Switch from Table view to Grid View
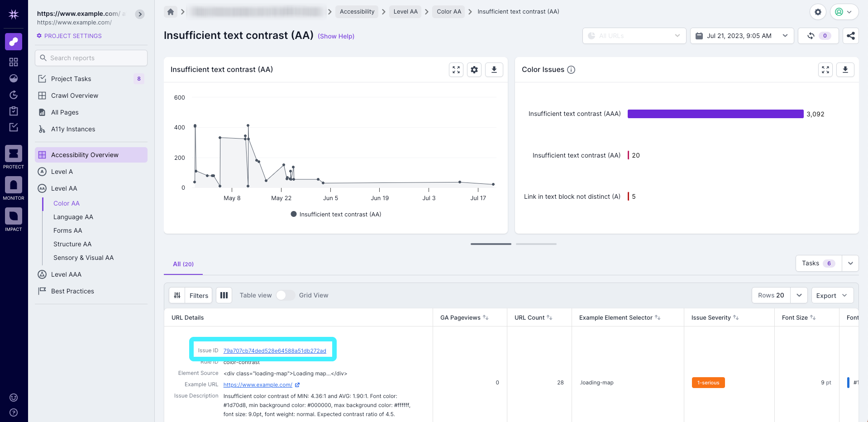 coord(286,295)
